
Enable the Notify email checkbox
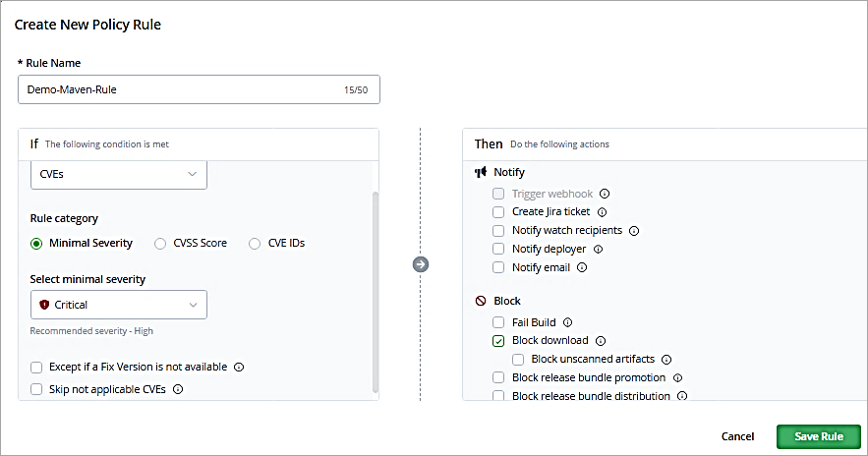[498, 268]
